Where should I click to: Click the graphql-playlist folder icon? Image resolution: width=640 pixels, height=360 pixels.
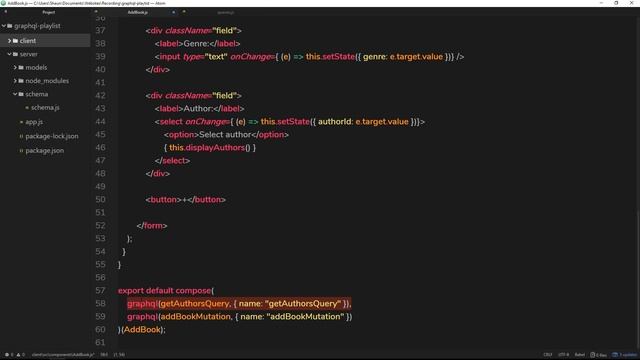coord(10,26)
